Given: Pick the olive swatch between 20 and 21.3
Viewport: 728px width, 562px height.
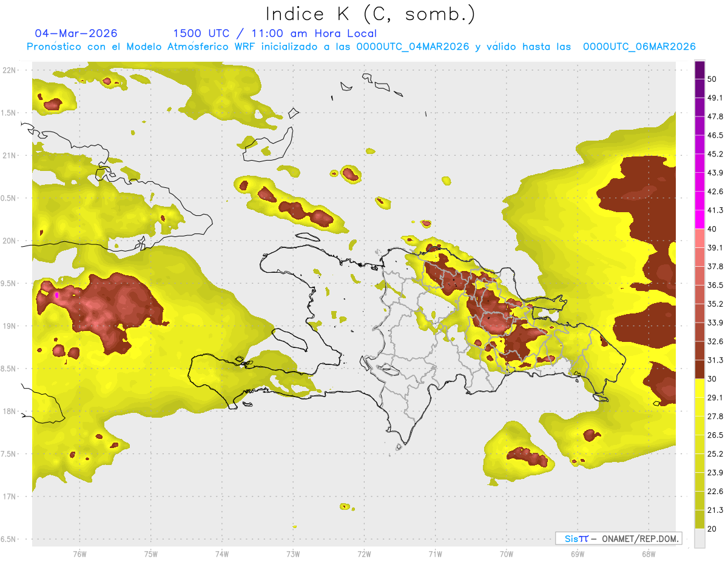Looking at the screenshot, I should point(699,519).
